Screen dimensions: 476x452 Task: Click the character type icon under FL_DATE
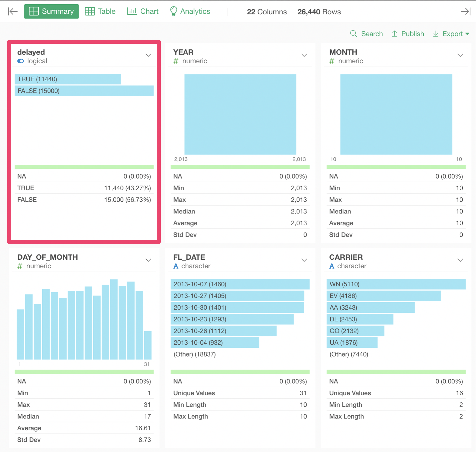point(176,266)
